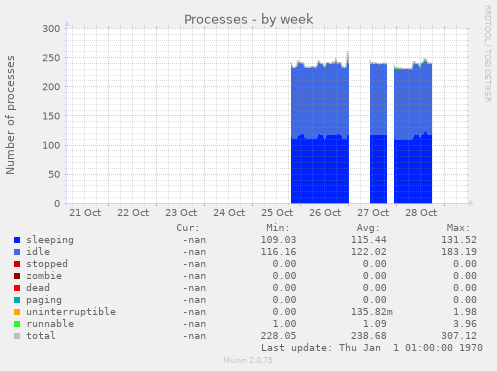Click idle average value 122.02
Viewport: 497px width, 371px height.
point(369,252)
